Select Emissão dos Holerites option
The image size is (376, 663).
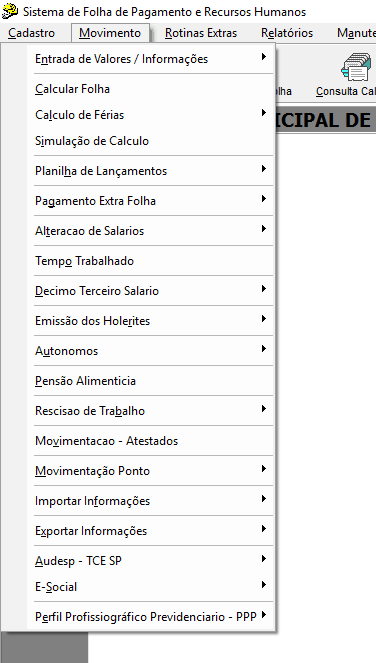151,321
